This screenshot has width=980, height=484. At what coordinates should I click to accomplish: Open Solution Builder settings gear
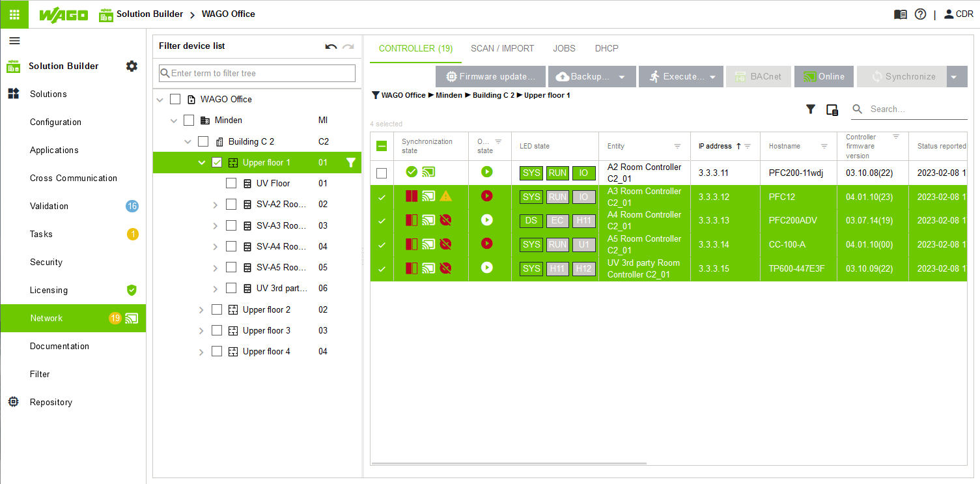[132, 66]
